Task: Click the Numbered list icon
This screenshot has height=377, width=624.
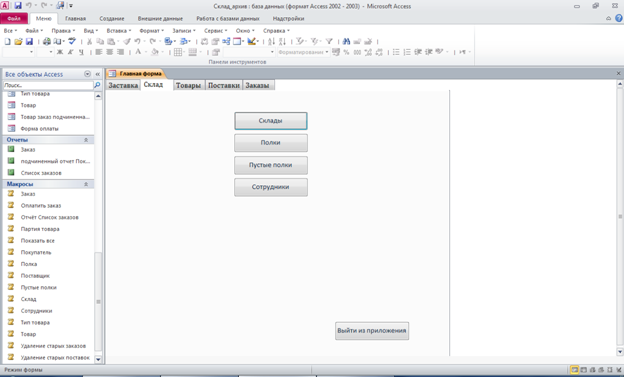Action: tap(407, 52)
